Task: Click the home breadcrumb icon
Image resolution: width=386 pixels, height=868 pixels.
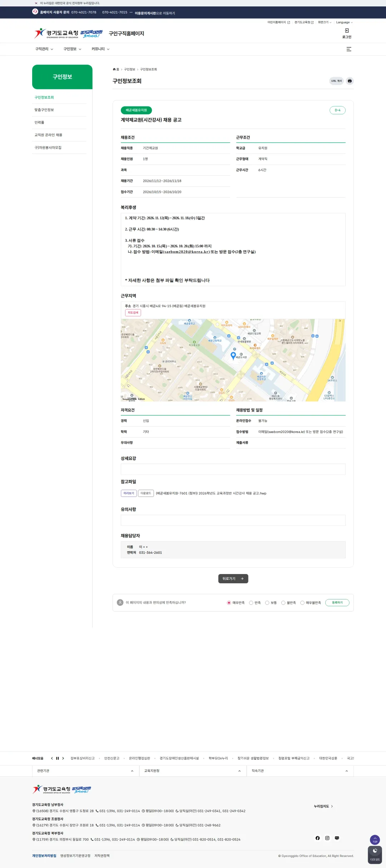Action: click(x=114, y=69)
